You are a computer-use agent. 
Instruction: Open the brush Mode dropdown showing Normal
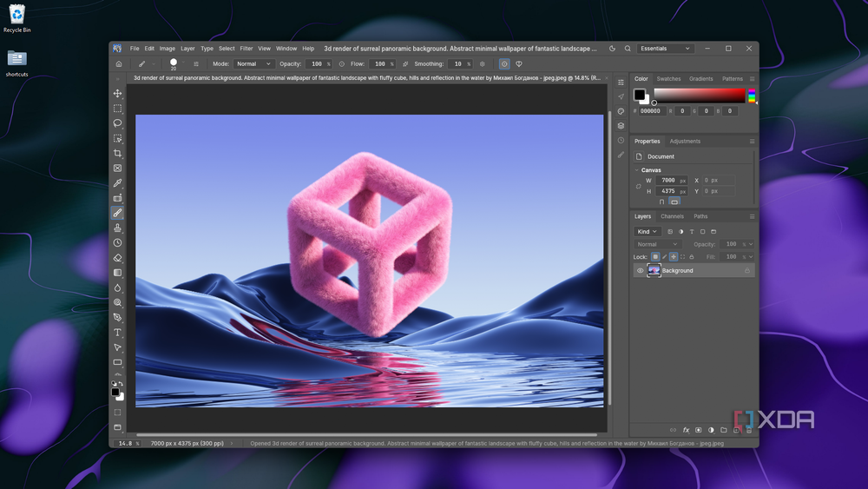253,64
